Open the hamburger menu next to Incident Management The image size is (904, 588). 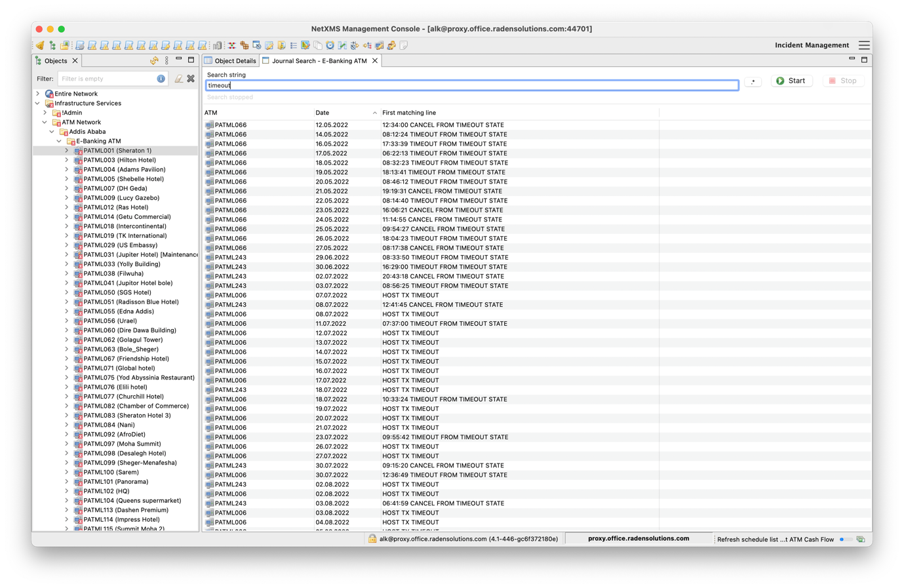point(864,45)
